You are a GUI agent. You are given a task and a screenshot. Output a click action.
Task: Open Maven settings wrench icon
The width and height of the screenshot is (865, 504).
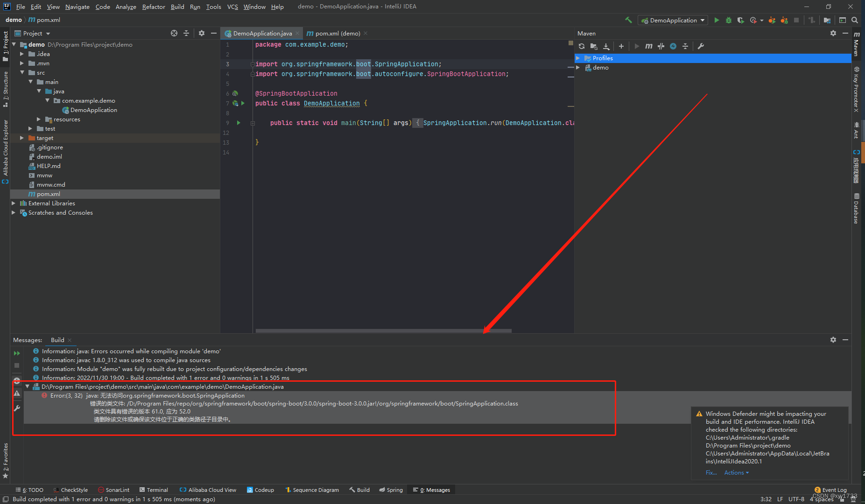(701, 46)
